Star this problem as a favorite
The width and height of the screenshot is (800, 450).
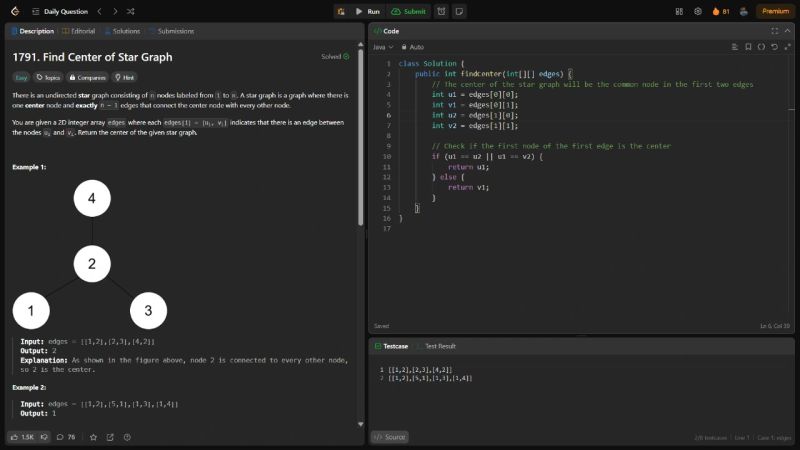(94, 437)
